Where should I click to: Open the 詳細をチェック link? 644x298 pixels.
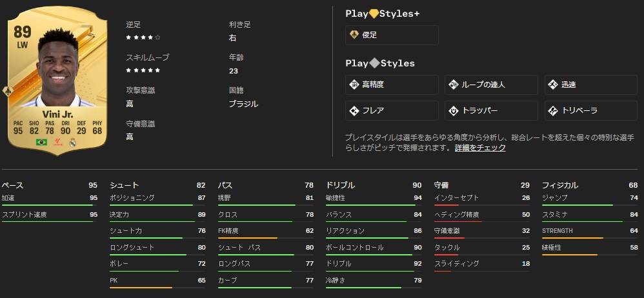[x=480, y=148]
